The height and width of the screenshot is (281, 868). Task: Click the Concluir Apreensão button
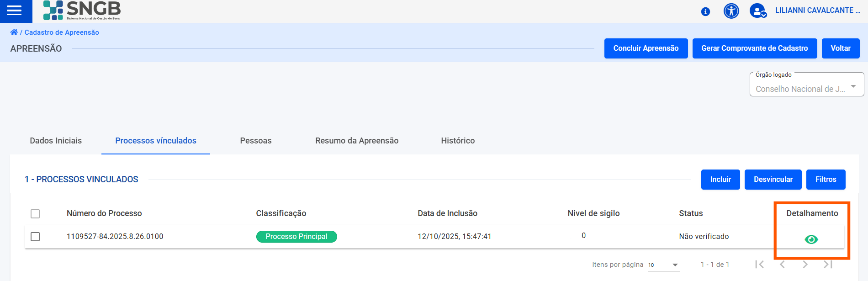[646, 48]
